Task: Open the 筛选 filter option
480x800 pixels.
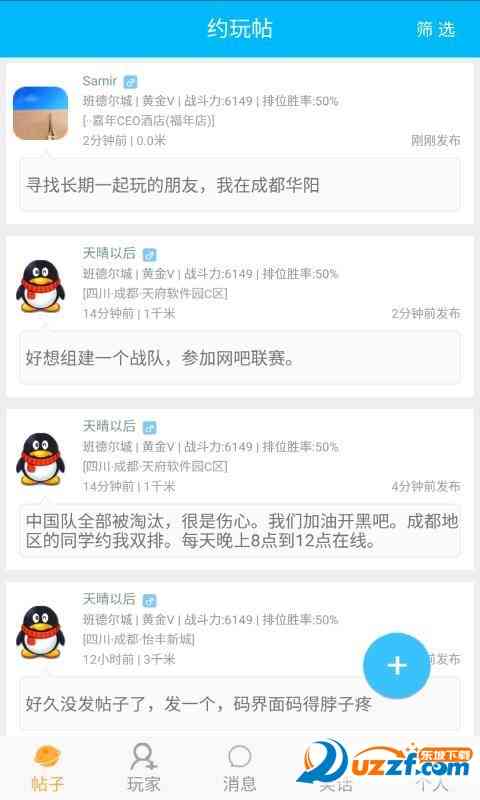Action: (x=435, y=29)
